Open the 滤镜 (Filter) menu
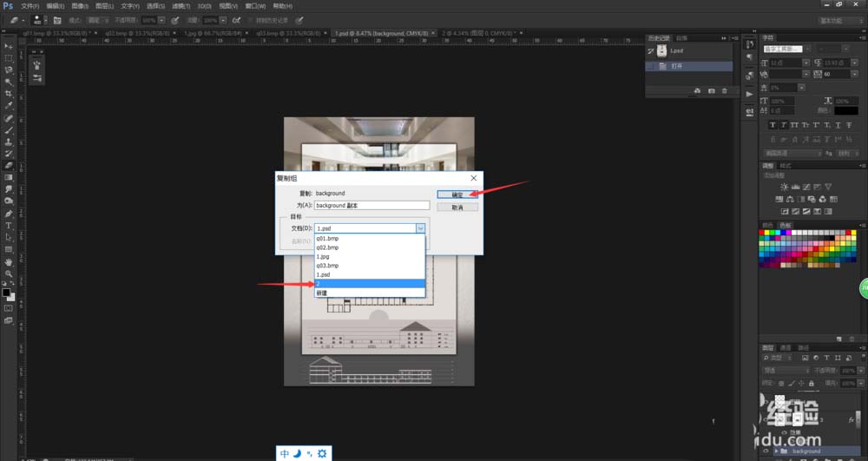868x461 pixels. click(x=181, y=6)
